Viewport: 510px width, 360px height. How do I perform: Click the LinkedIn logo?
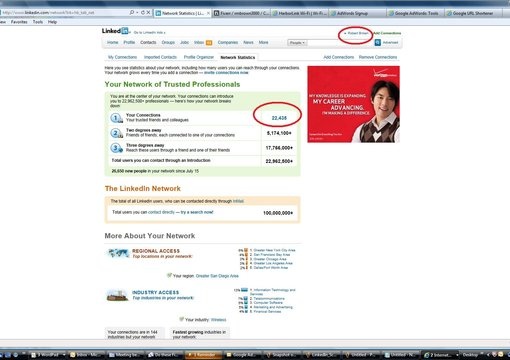tap(115, 31)
